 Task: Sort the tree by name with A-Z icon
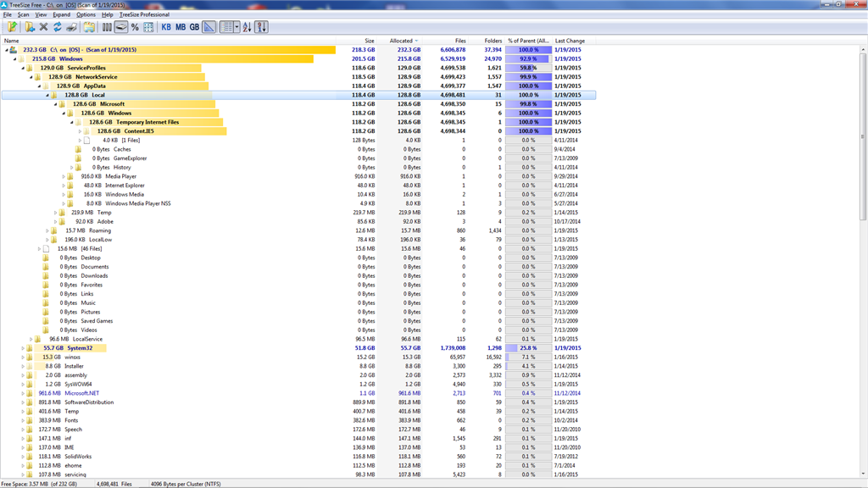247,26
